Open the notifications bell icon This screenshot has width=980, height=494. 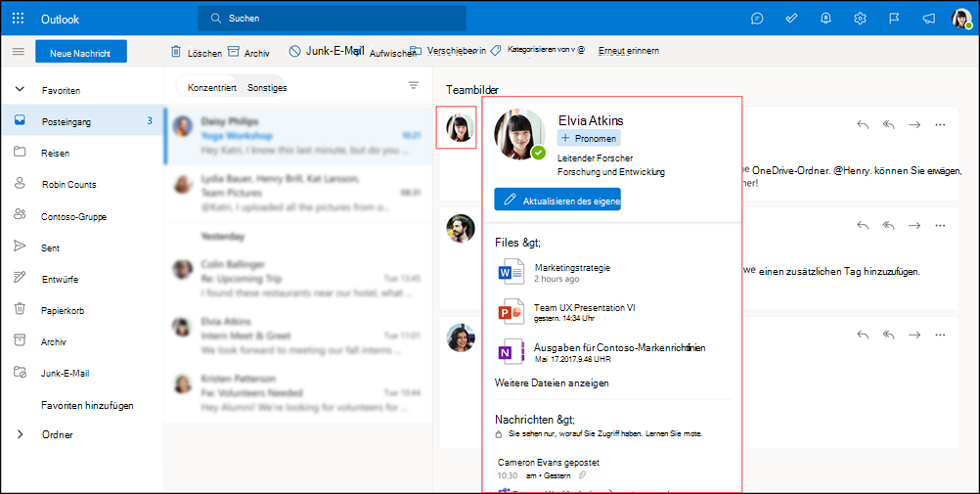coord(825,19)
